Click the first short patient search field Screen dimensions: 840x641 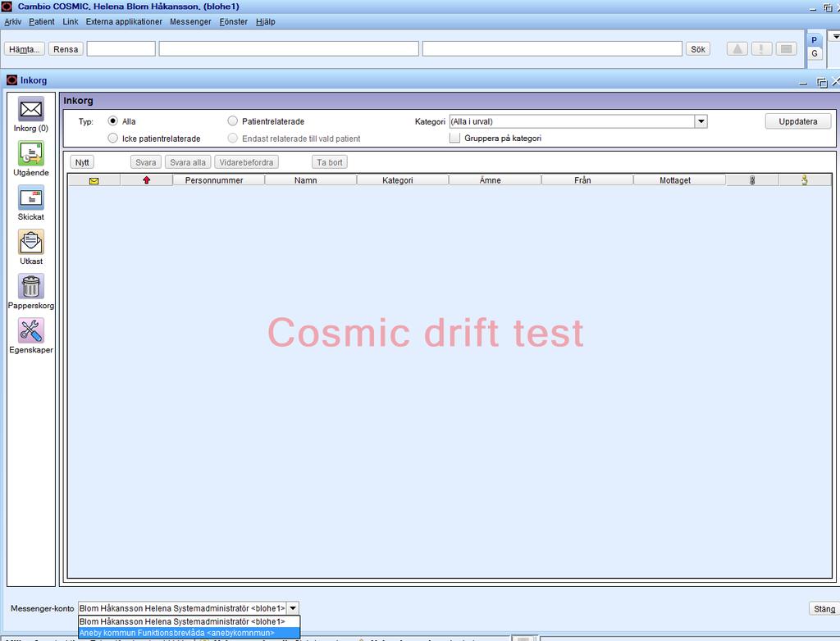pyautogui.click(x=121, y=48)
